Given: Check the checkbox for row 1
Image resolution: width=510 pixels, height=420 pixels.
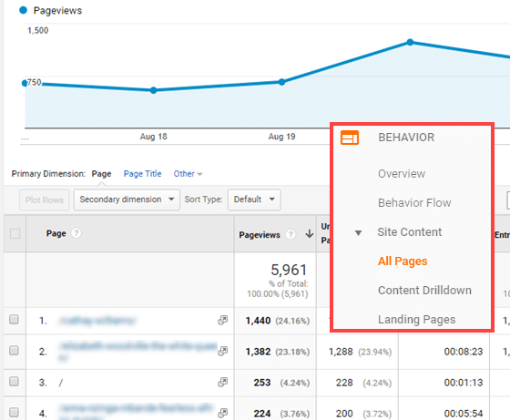Looking at the screenshot, I should click(x=14, y=320).
